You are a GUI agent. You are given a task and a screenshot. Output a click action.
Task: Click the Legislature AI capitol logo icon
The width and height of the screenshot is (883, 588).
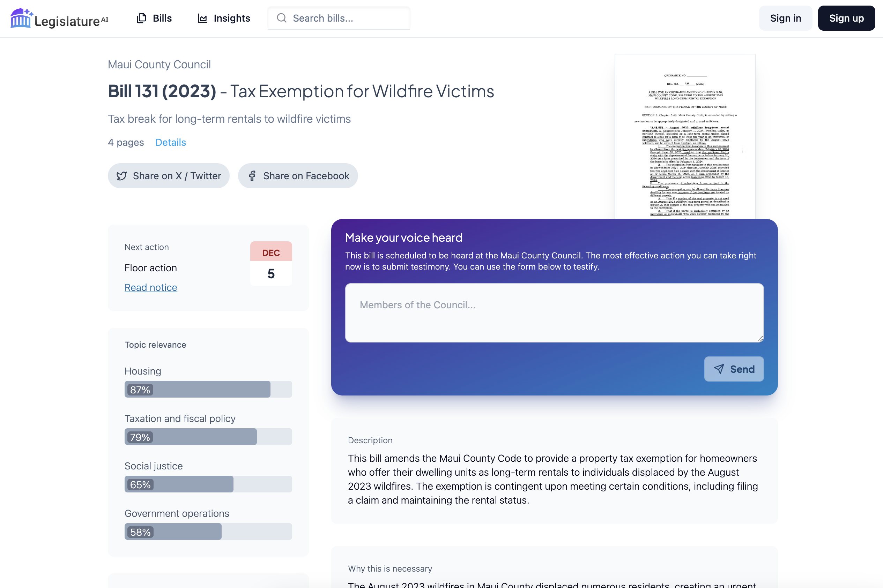21,18
